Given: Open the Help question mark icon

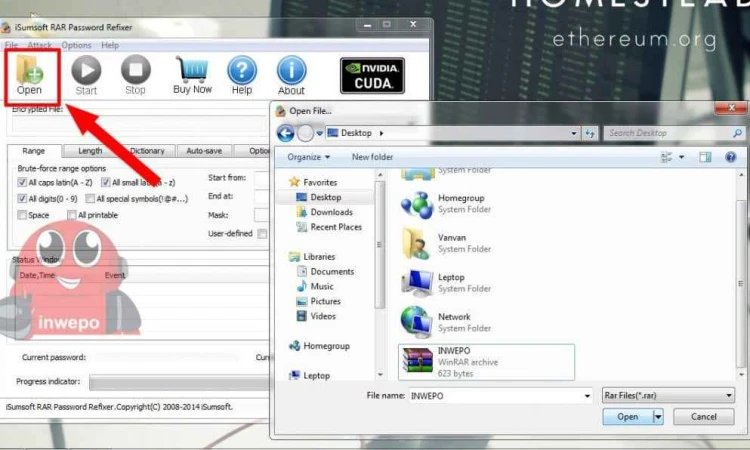Looking at the screenshot, I should pos(242,75).
